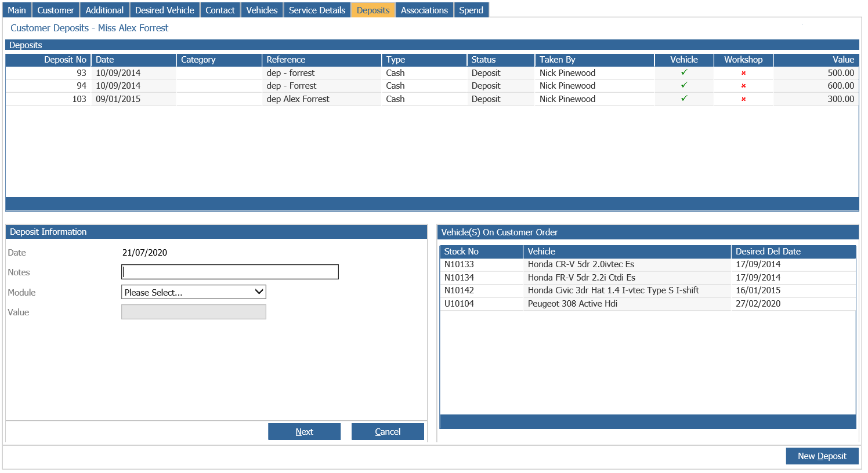Click the Workshop red cross for deposit 94

point(743,86)
